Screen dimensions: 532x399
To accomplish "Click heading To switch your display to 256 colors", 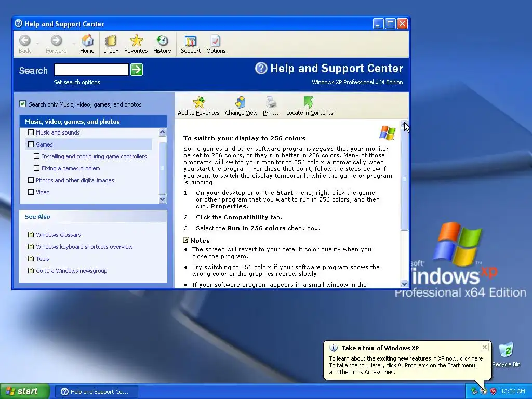I will coord(244,138).
